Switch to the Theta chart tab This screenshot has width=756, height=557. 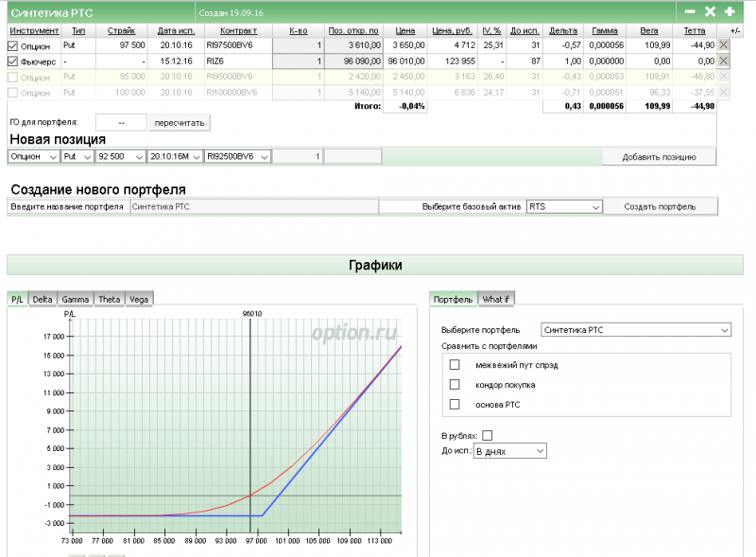coord(109,299)
